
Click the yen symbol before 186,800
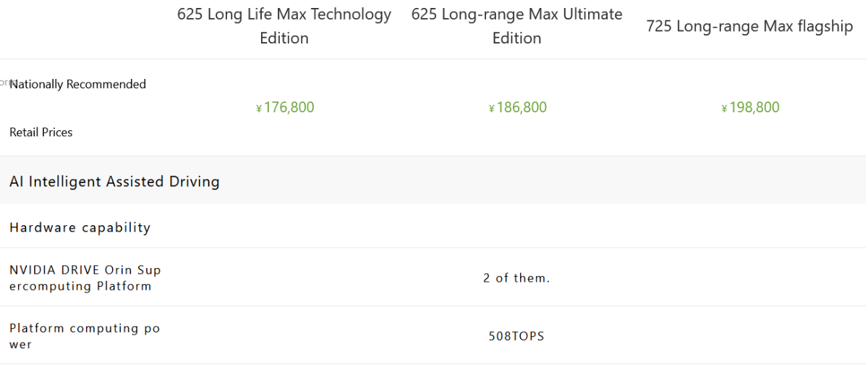pos(491,109)
